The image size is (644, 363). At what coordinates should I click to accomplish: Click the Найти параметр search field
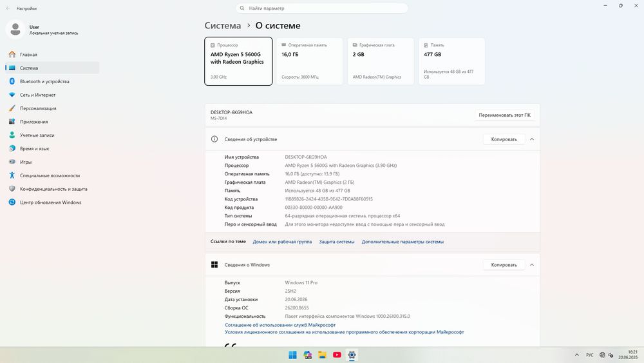point(321,8)
